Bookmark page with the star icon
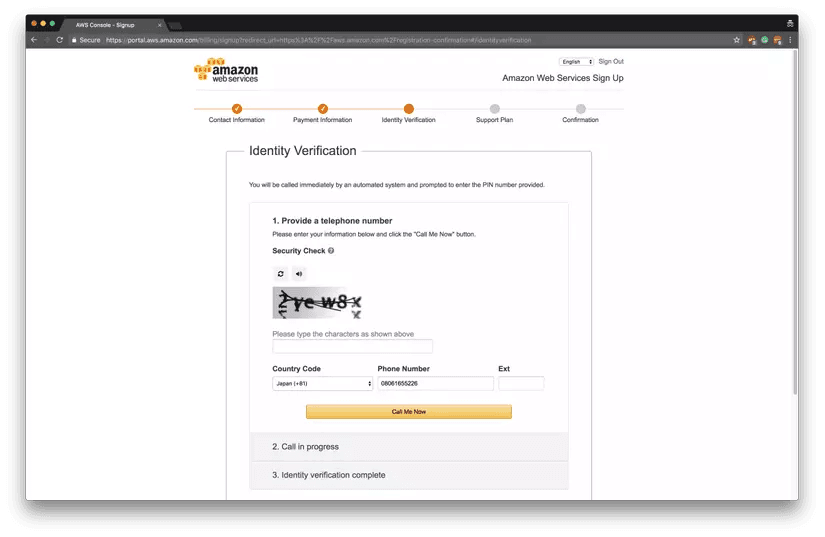Viewport: 825px width, 537px height. 737,40
